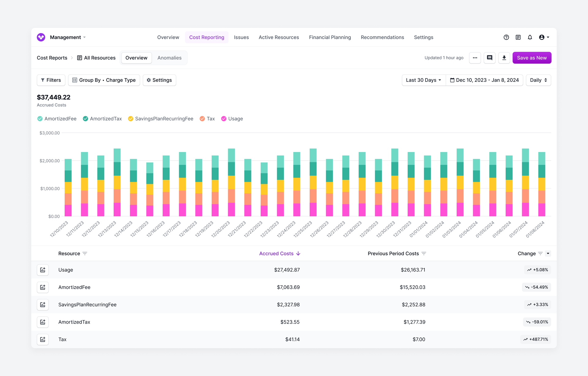Viewport: 588px width, 376px height.
Task: Open notifications via the bell icon
Action: [x=530, y=37]
